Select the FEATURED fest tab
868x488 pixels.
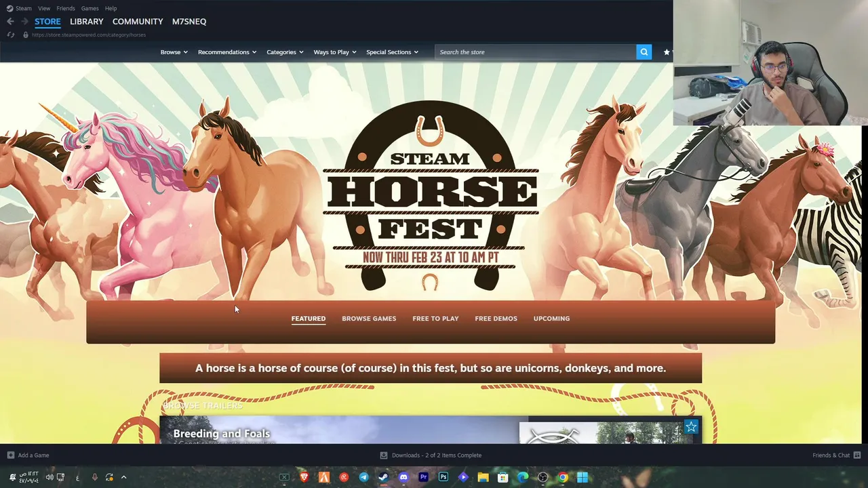point(309,319)
